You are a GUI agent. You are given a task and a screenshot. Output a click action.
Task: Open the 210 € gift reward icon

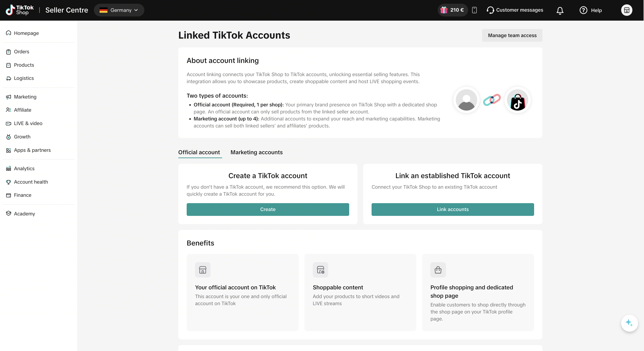(444, 10)
